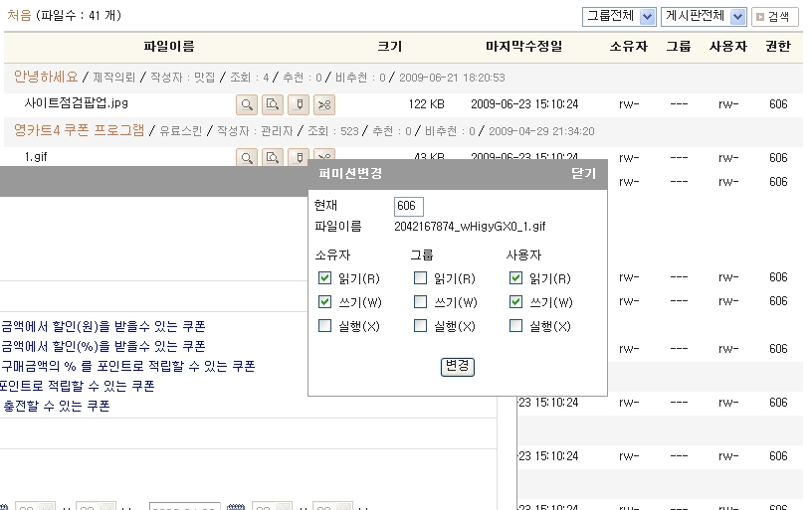The width and height of the screenshot is (812, 510).
Task: Click text 금액에서 할인(%)을 받을수 있는 쿠폰
Action: (x=103, y=346)
